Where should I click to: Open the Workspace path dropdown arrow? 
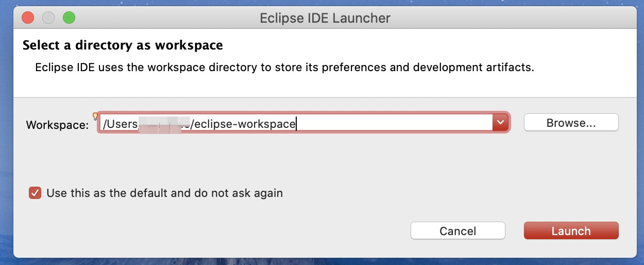[500, 123]
